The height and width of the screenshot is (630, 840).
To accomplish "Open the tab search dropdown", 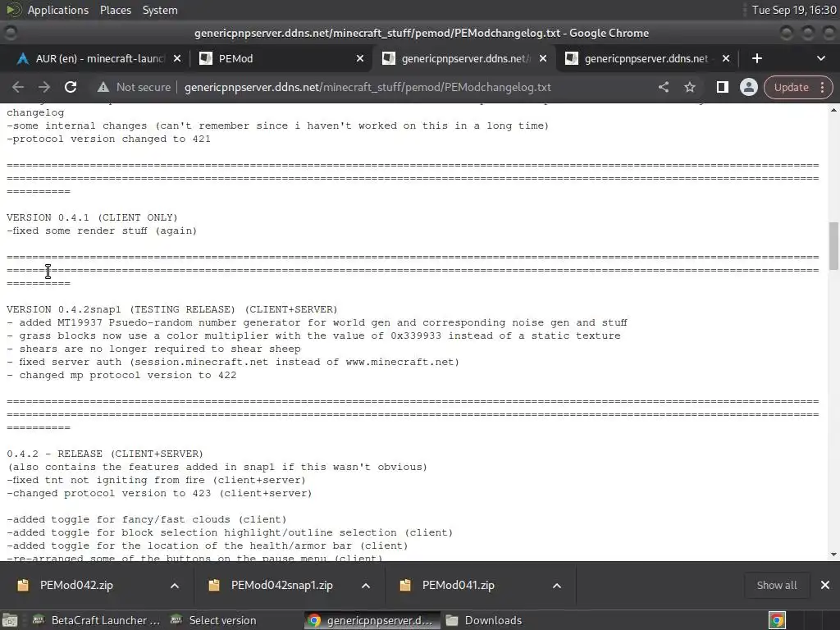I will pyautogui.click(x=820, y=58).
